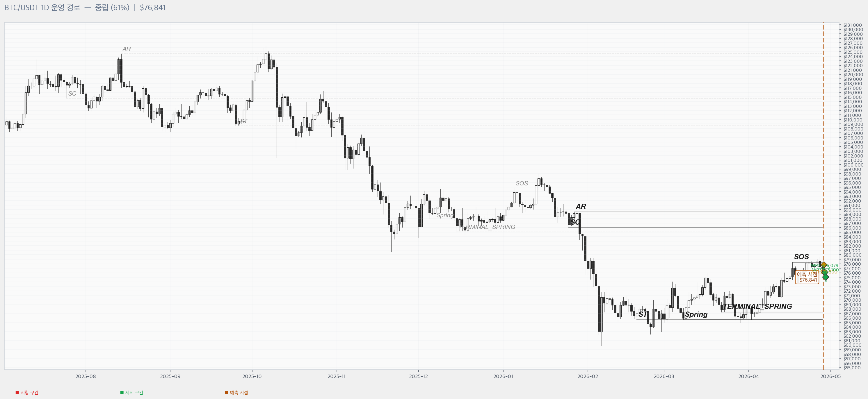Viewport: 868px width, 399px height.
Task: Click the 2026-02 date axis label
Action: (588, 376)
